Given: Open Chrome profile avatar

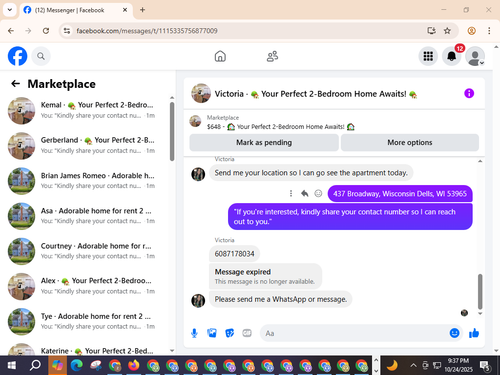Looking at the screenshot, I should pyautogui.click(x=471, y=31).
